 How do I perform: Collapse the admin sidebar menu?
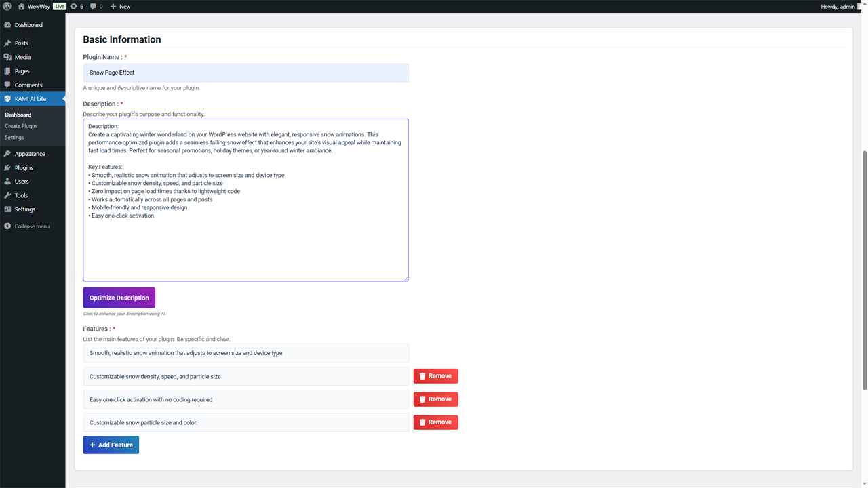pyautogui.click(x=27, y=226)
